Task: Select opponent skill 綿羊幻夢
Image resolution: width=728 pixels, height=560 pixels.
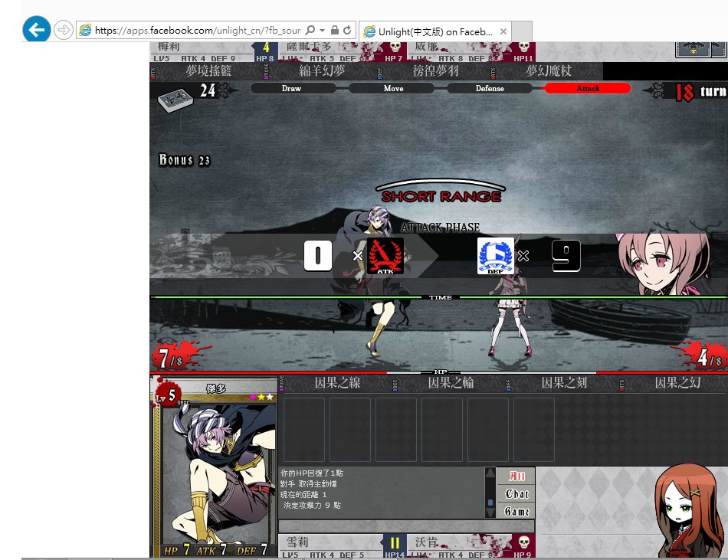Action: click(322, 71)
